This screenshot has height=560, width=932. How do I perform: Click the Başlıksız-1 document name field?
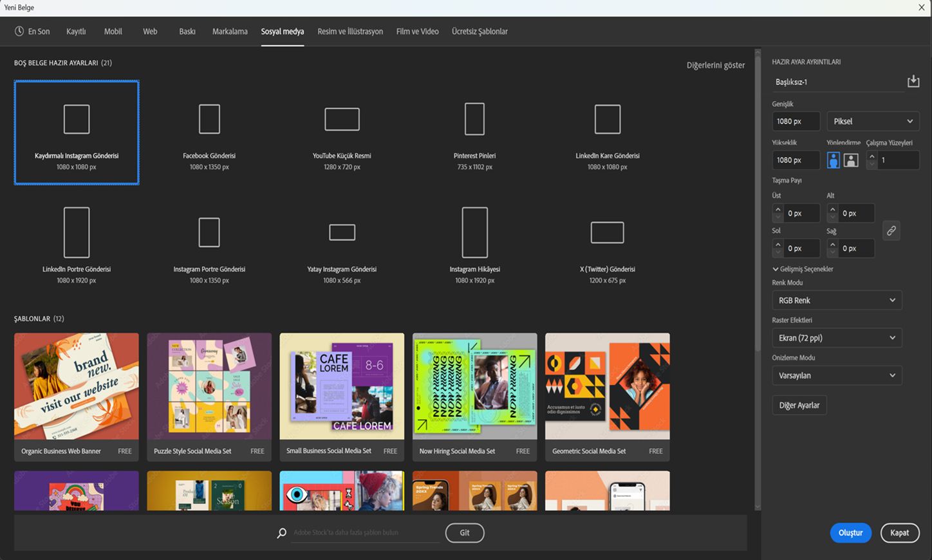[837, 82]
